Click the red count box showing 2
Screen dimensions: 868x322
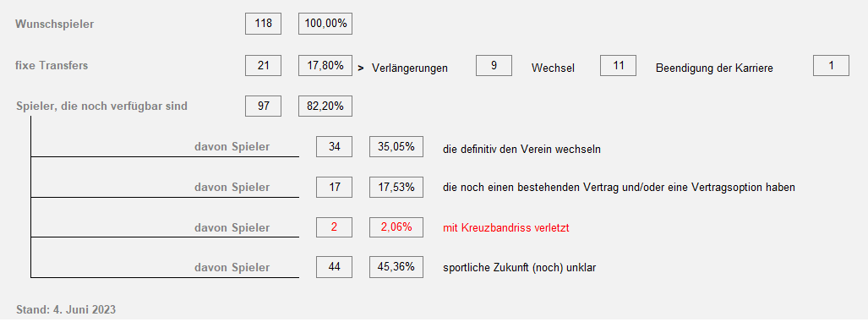335,227
